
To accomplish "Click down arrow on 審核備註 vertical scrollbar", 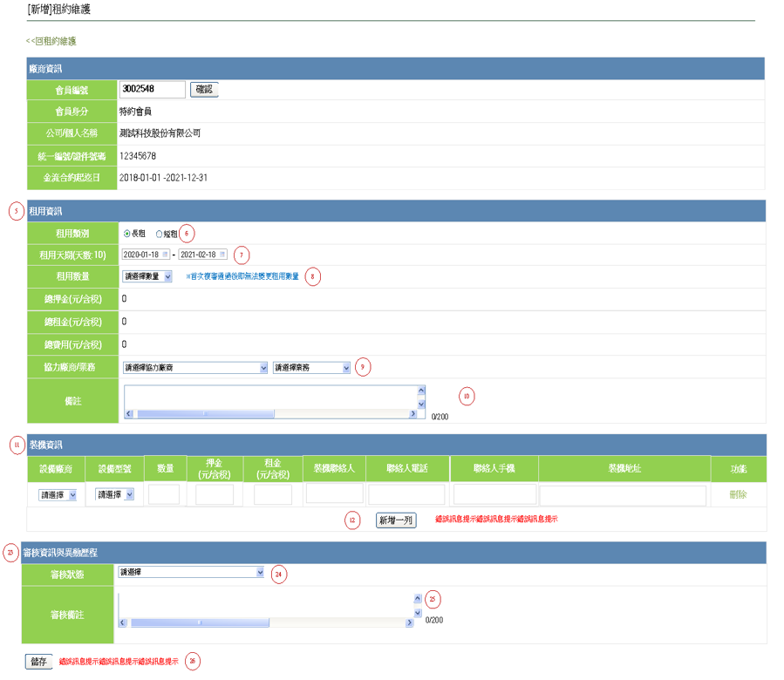I will click(x=417, y=612).
